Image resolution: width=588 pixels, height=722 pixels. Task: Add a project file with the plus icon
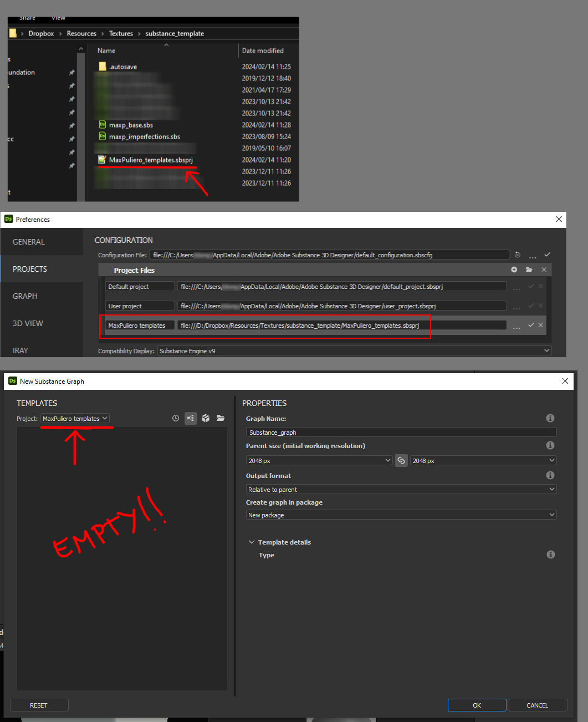pos(514,270)
